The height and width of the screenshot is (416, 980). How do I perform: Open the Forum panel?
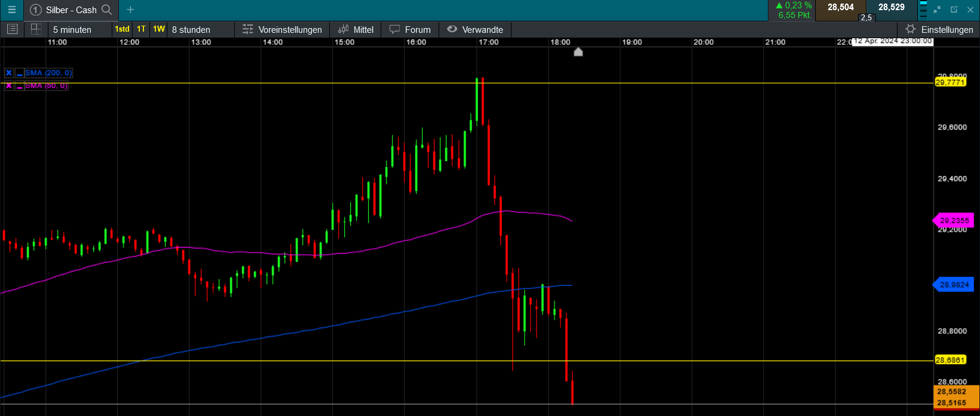(410, 29)
